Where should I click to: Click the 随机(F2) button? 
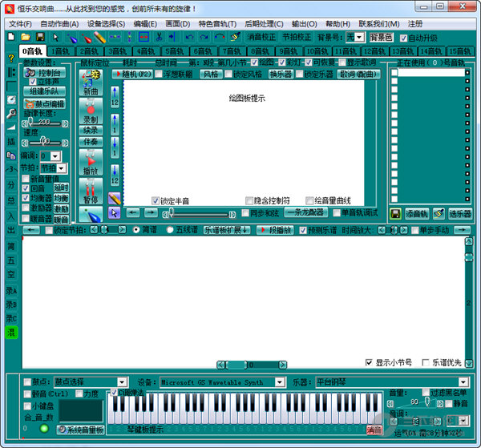click(132, 74)
